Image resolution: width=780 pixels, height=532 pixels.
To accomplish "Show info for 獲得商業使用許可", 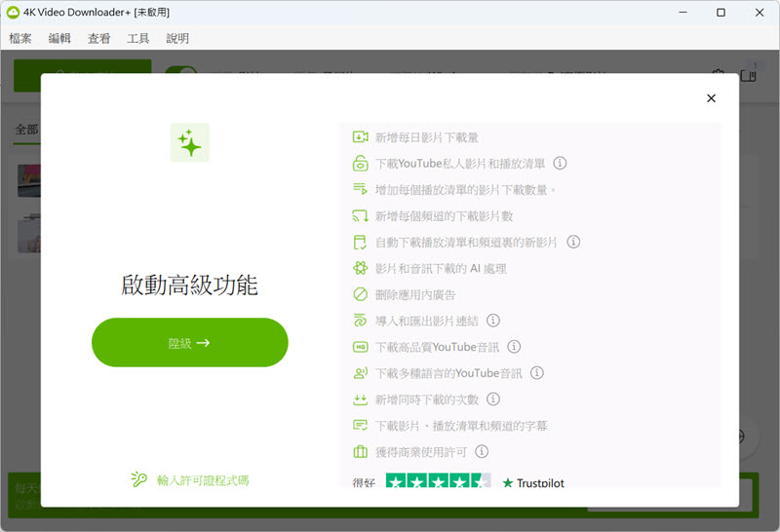I will pos(482,451).
